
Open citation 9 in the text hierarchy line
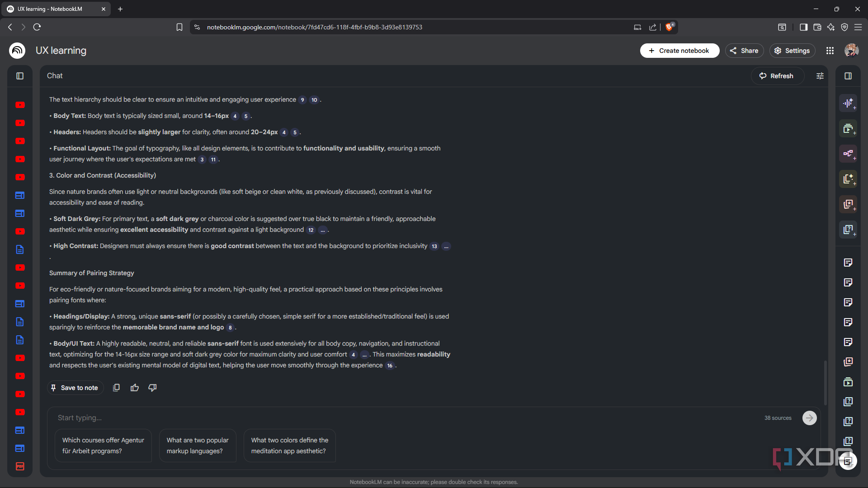click(x=302, y=100)
